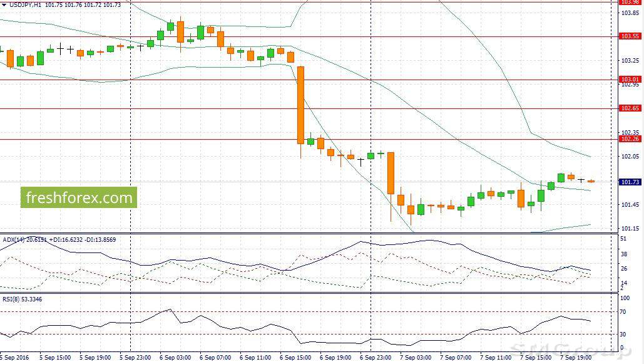Click the USDJPY,H1 chart title text
Screen dimensions: 644x364
(26, 4)
